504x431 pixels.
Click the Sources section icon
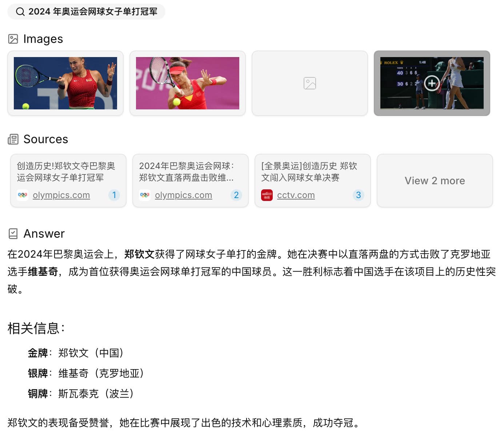coord(13,139)
